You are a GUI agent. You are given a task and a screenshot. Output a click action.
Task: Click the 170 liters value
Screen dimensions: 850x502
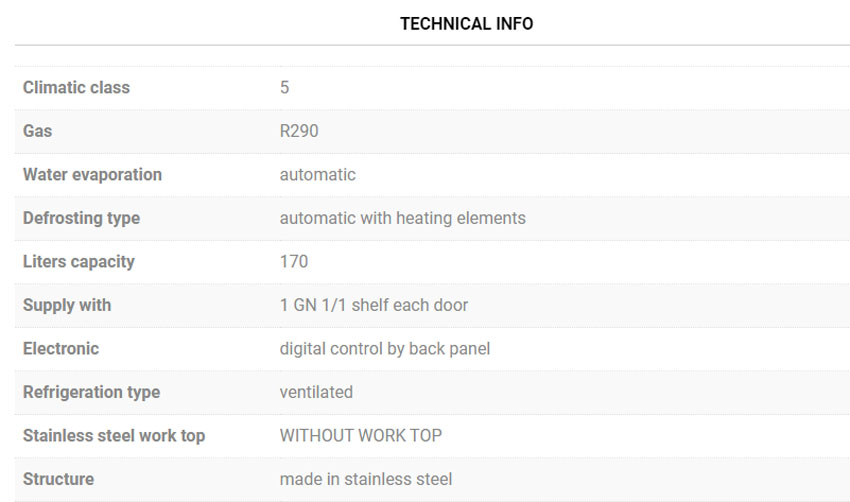coord(294,262)
